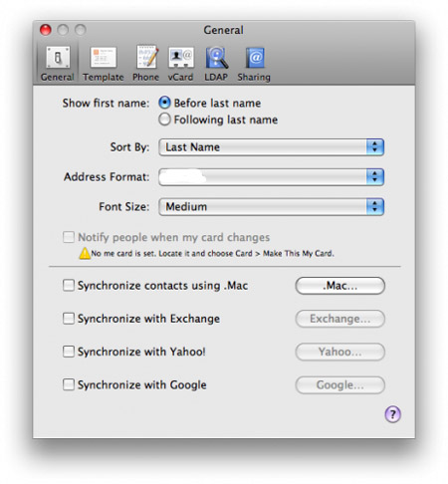This screenshot has width=448, height=484.
Task: Open the Font Size dropdown
Action: [272, 207]
